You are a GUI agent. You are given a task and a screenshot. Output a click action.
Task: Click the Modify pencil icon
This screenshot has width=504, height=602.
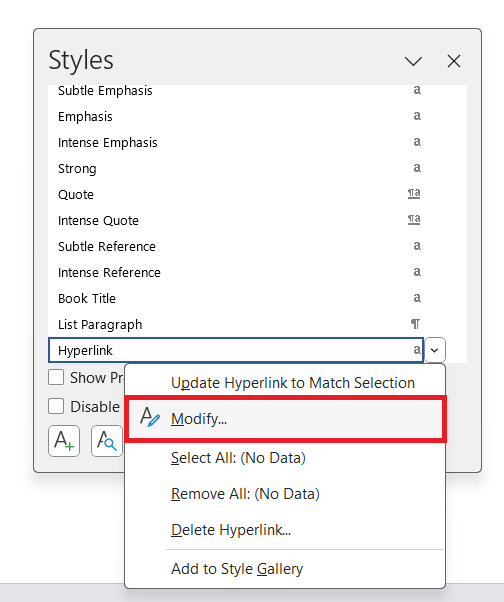[x=150, y=417]
